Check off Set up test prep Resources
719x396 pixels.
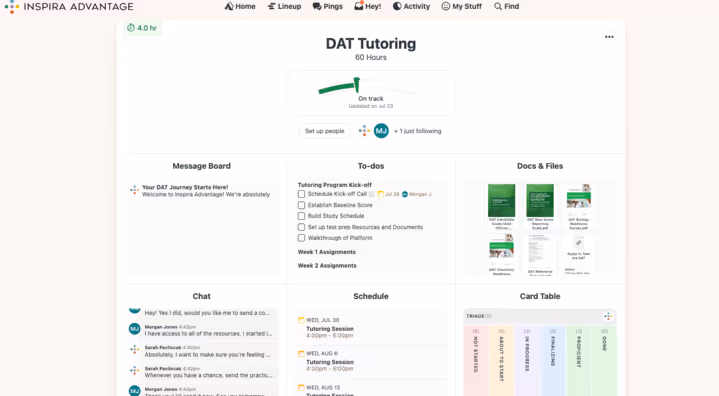tap(301, 227)
